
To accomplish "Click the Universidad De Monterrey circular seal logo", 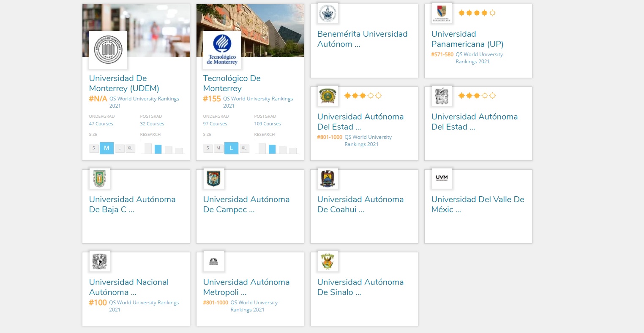I will pyautogui.click(x=108, y=50).
